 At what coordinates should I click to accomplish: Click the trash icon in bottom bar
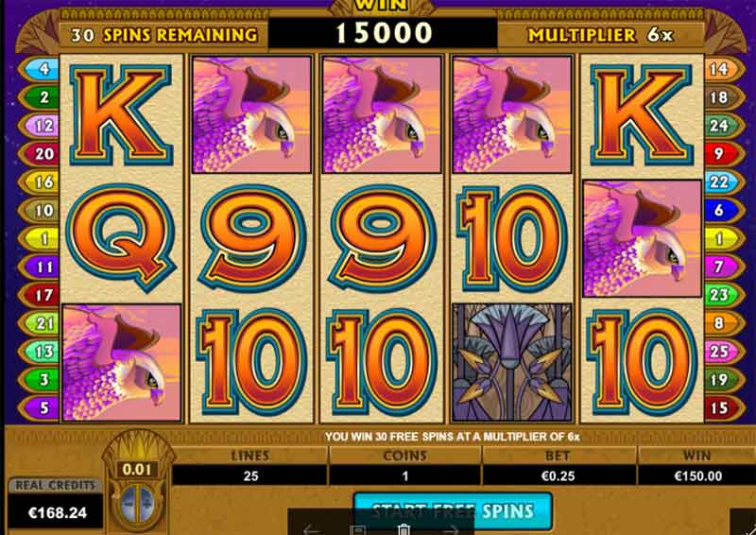point(404,529)
